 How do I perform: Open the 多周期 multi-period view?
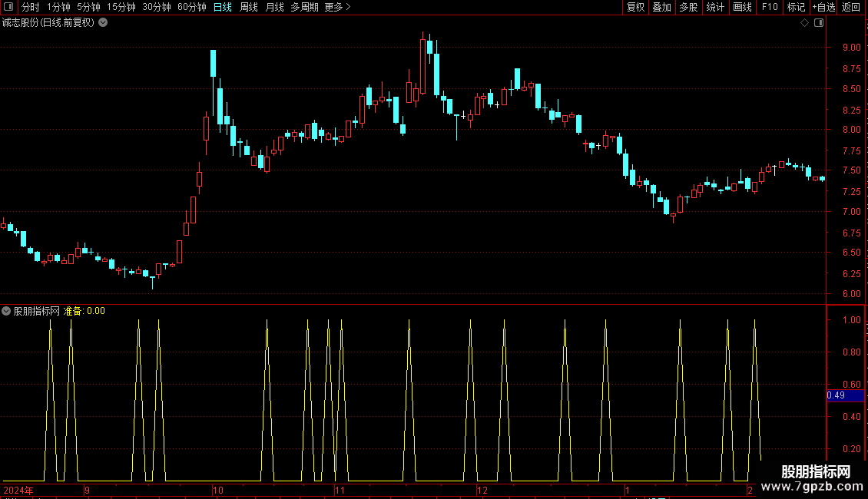click(304, 7)
